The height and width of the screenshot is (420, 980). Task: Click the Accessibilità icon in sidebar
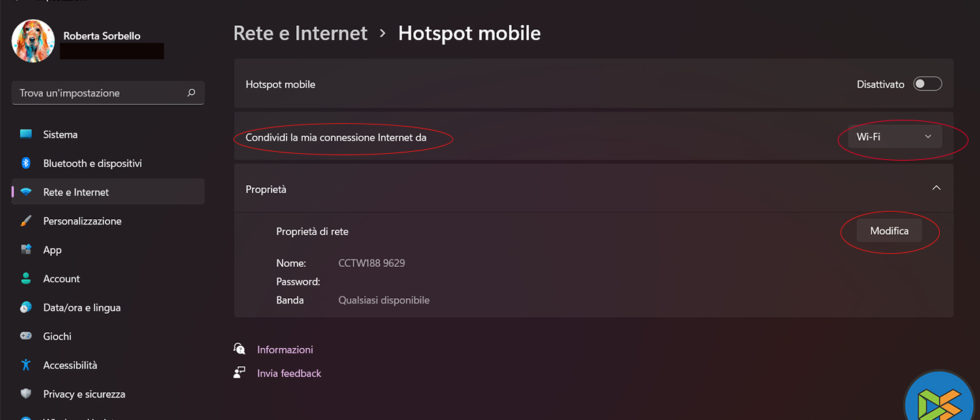pyautogui.click(x=26, y=366)
